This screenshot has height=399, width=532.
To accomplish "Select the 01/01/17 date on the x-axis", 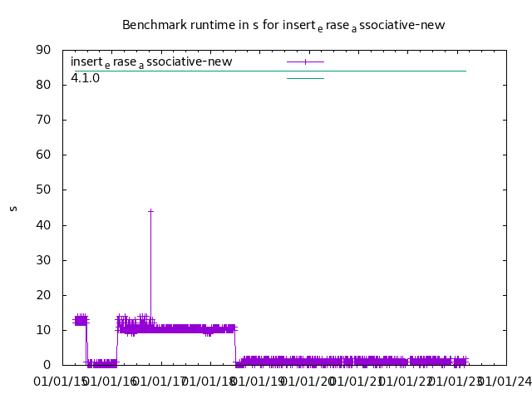I will point(161,382).
